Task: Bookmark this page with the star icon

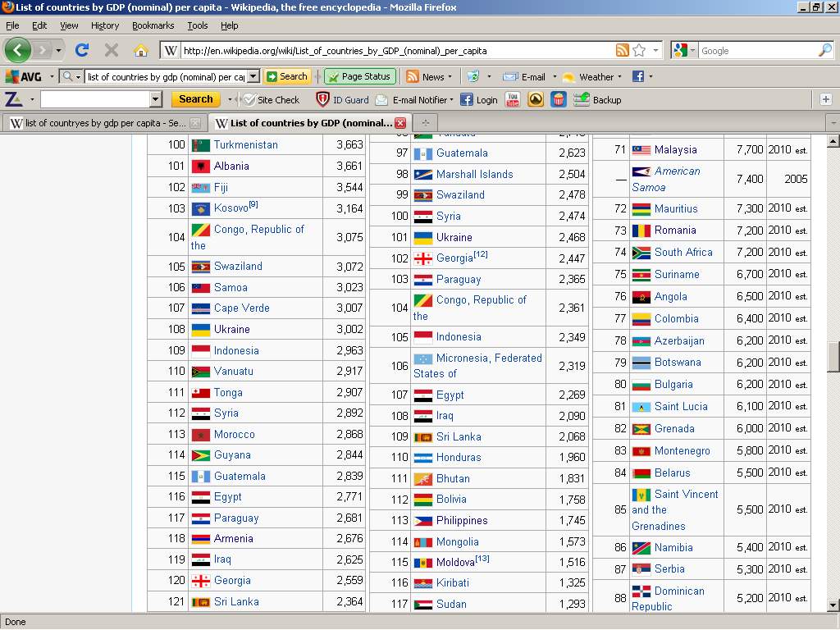Action: (639, 50)
